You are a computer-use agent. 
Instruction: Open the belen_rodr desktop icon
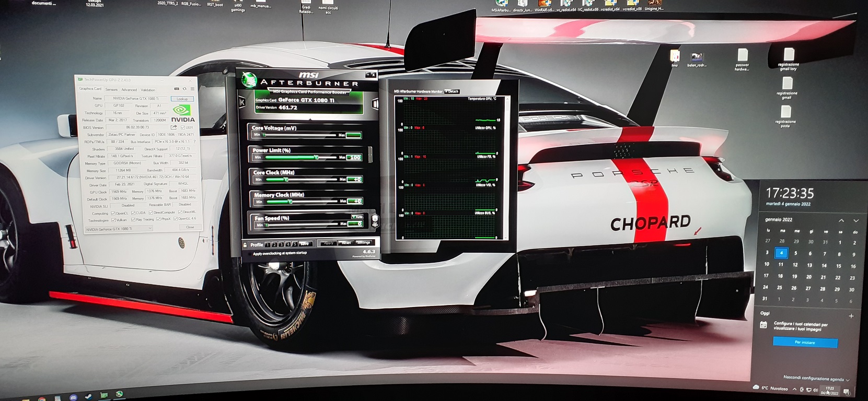(x=697, y=60)
